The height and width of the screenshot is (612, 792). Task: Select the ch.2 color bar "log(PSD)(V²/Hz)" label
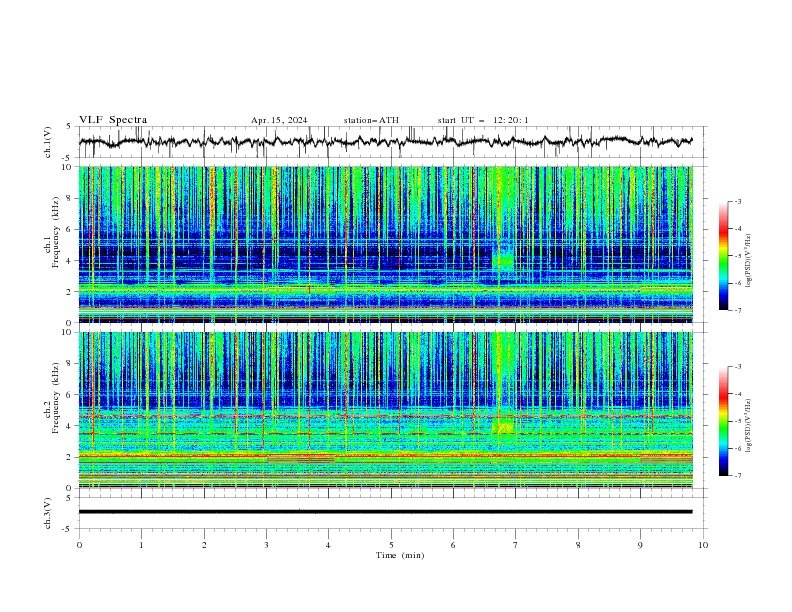[x=749, y=425]
